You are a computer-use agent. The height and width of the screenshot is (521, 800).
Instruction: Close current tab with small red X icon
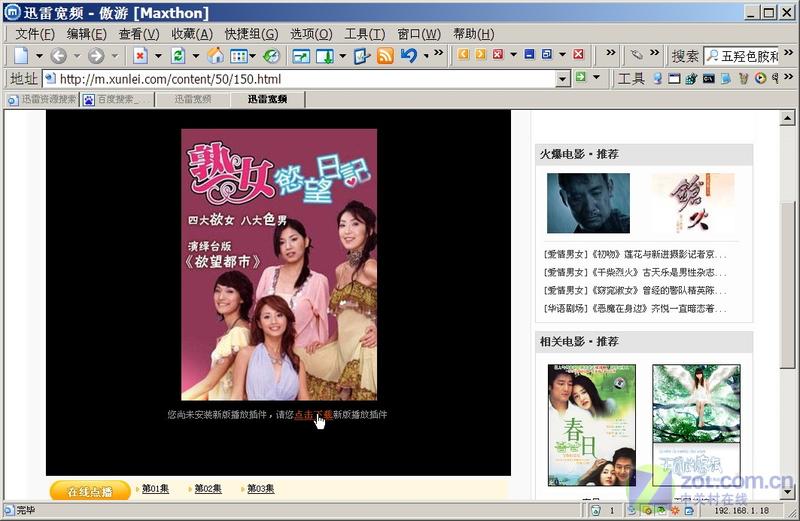pos(498,54)
